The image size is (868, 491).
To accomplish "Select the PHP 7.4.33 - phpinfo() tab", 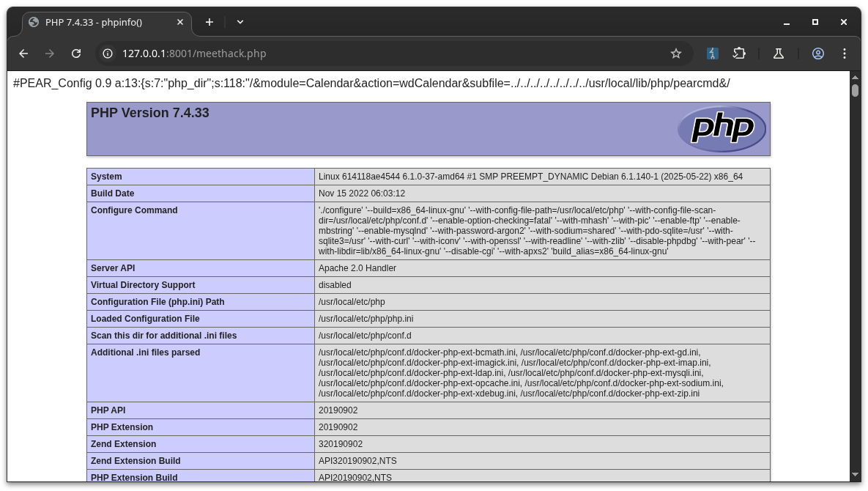I will click(108, 23).
